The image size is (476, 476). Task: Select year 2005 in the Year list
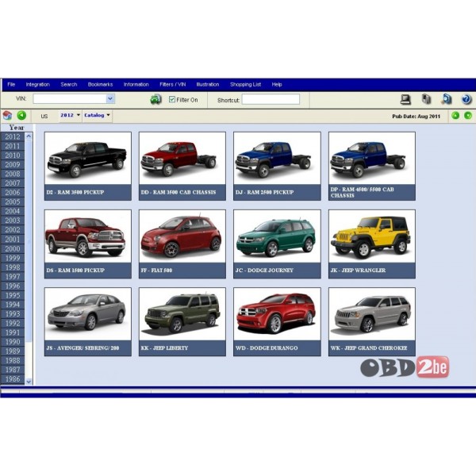(13, 202)
